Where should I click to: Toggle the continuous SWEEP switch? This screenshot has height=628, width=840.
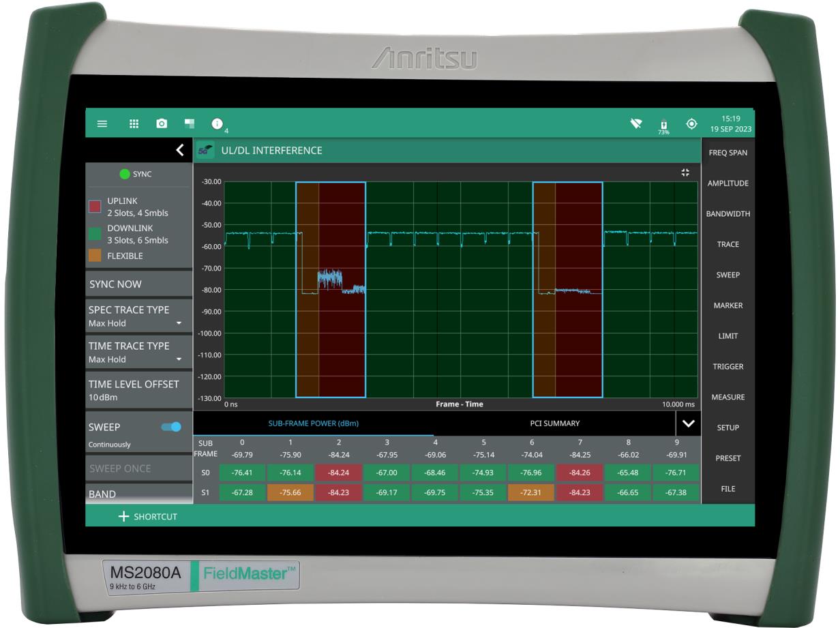click(171, 427)
